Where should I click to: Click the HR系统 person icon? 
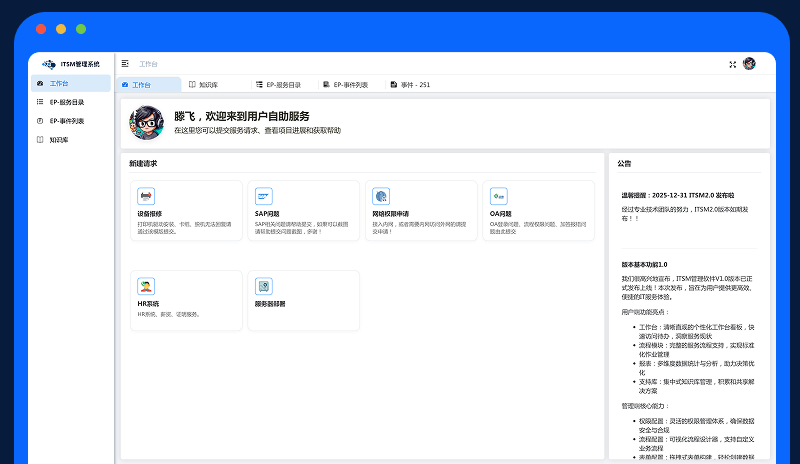(x=146, y=286)
